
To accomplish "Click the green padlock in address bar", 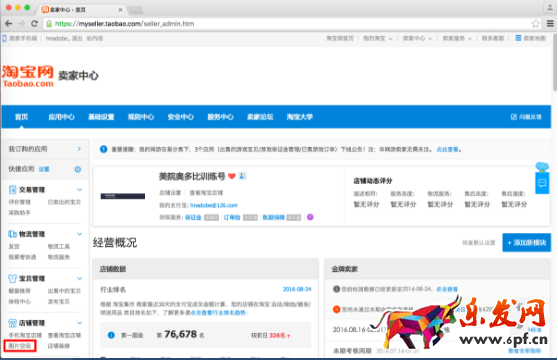I will [x=49, y=24].
